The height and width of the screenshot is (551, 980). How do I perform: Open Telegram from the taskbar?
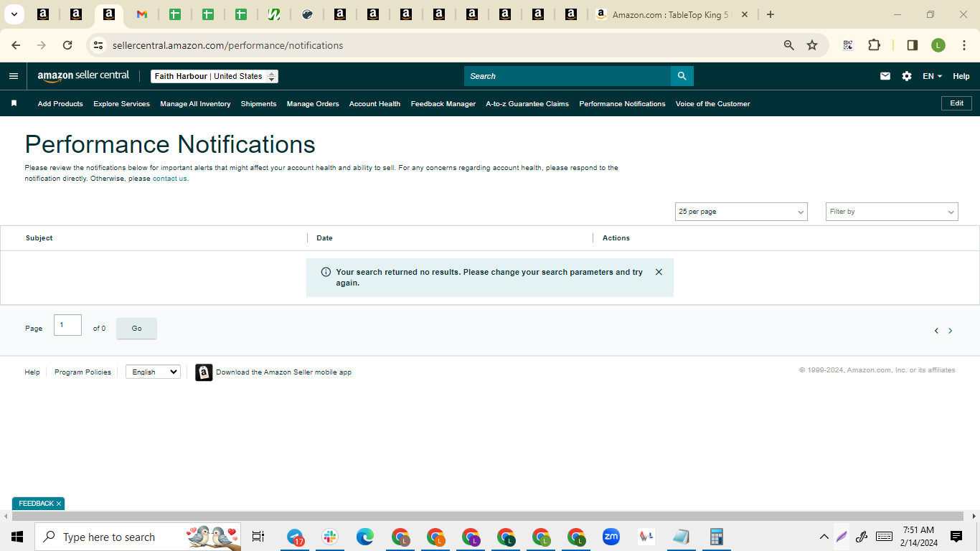(296, 537)
